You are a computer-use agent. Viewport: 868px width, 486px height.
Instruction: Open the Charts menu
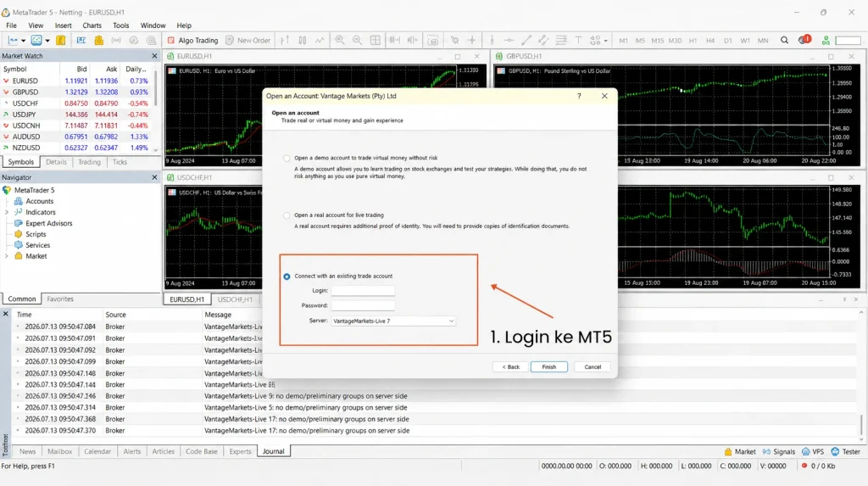point(92,25)
